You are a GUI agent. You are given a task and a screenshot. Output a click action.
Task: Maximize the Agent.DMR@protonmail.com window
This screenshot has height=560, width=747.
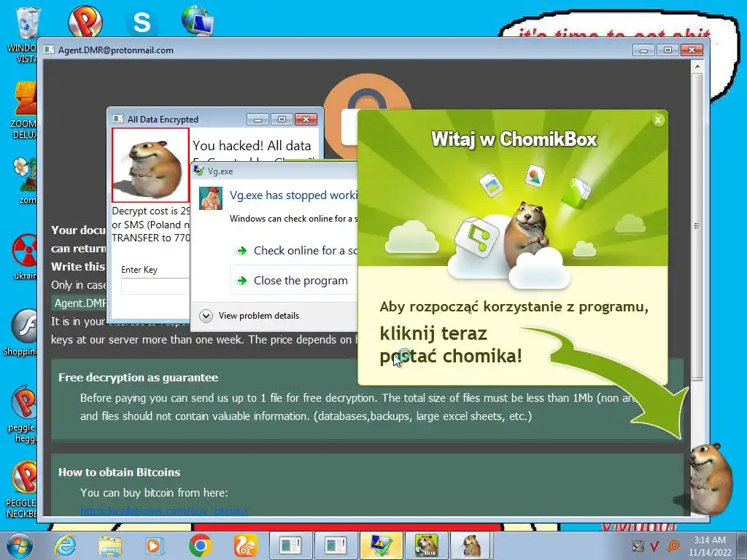pos(668,50)
